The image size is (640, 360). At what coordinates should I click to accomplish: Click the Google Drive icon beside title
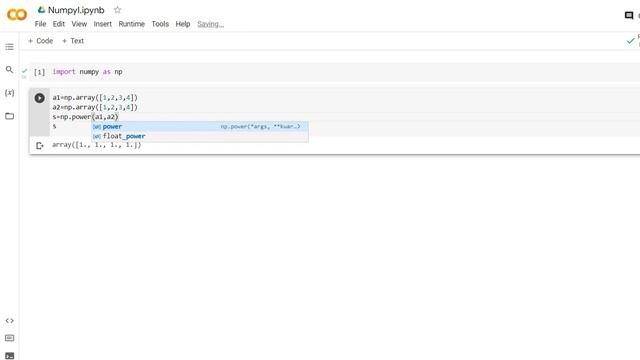[41, 9]
